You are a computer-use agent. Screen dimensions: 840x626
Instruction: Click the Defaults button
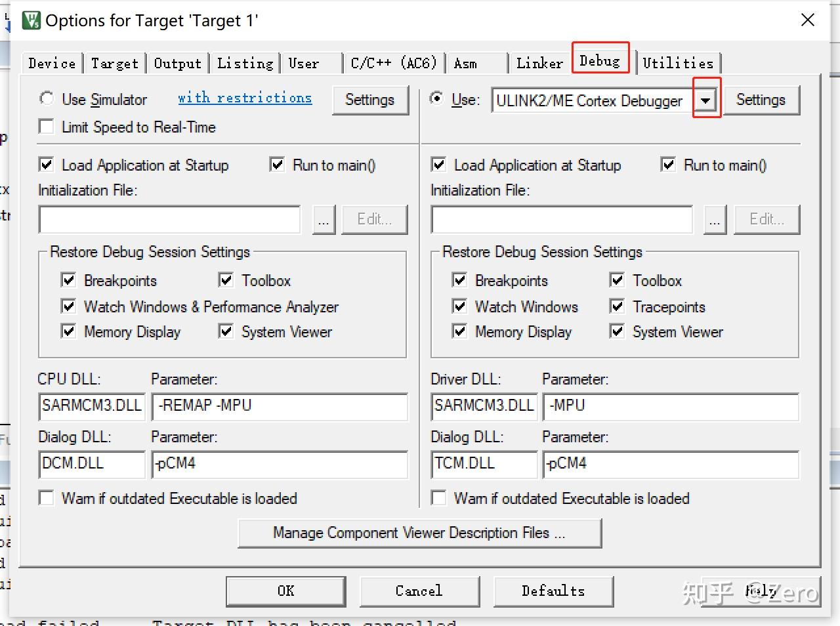click(x=553, y=591)
